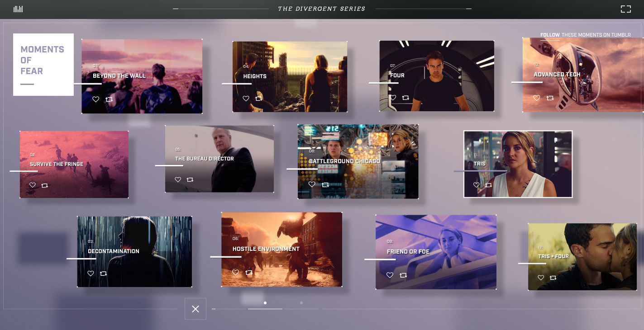
Task: Follow these moments on Tumblr link
Action: tap(586, 35)
